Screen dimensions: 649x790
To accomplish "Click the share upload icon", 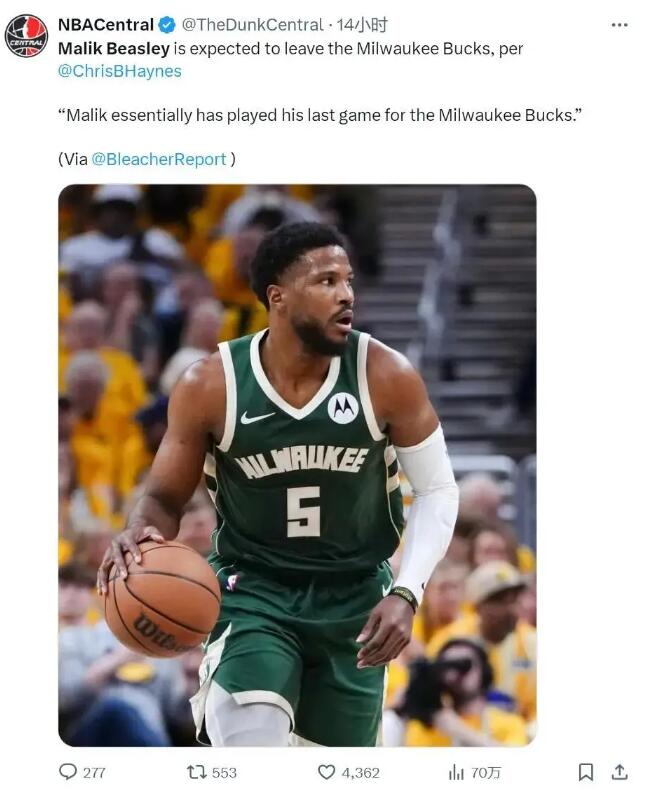I will point(620,772).
